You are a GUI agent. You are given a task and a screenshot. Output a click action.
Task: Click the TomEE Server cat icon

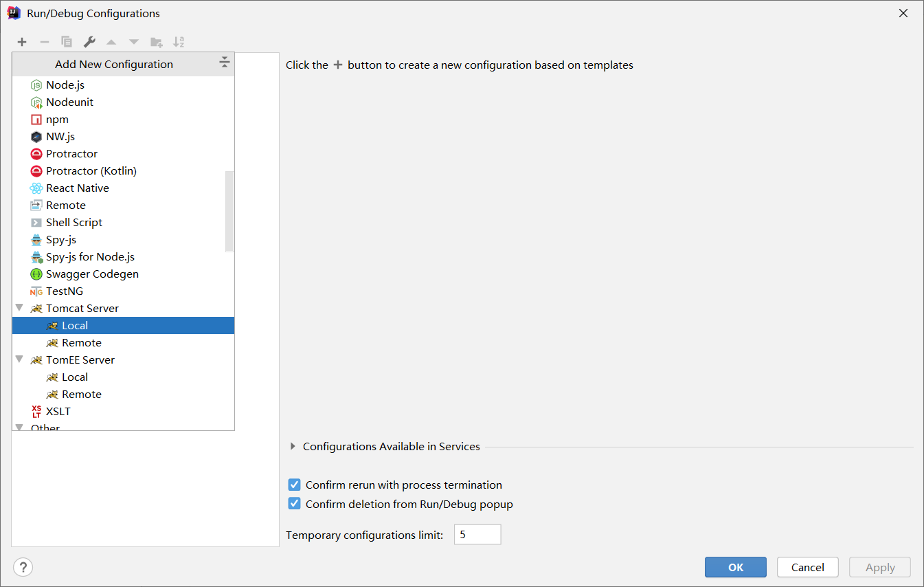click(x=36, y=360)
